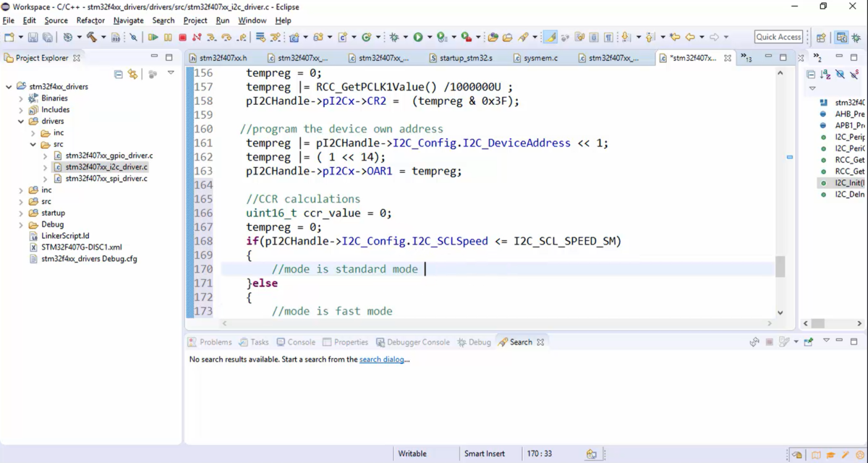Close the active i2c_driver.c editor tab
Image resolution: width=868 pixels, height=463 pixels.
pos(728,58)
